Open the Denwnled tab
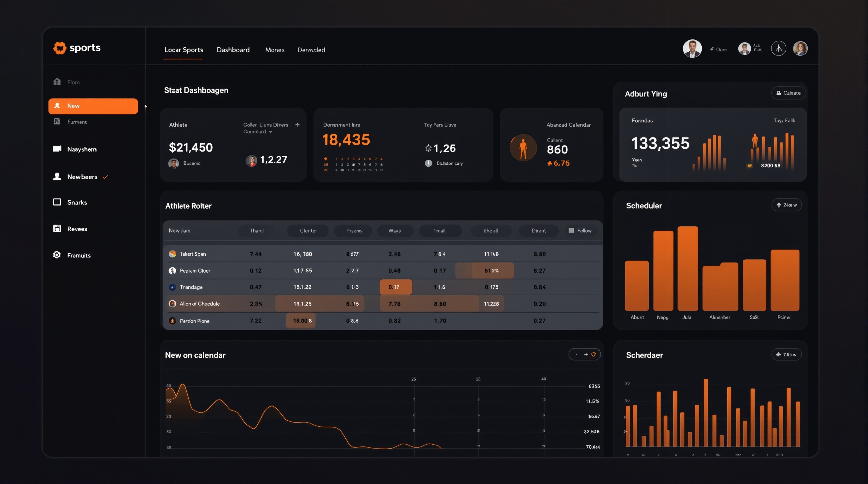The width and height of the screenshot is (868, 484). pos(311,50)
